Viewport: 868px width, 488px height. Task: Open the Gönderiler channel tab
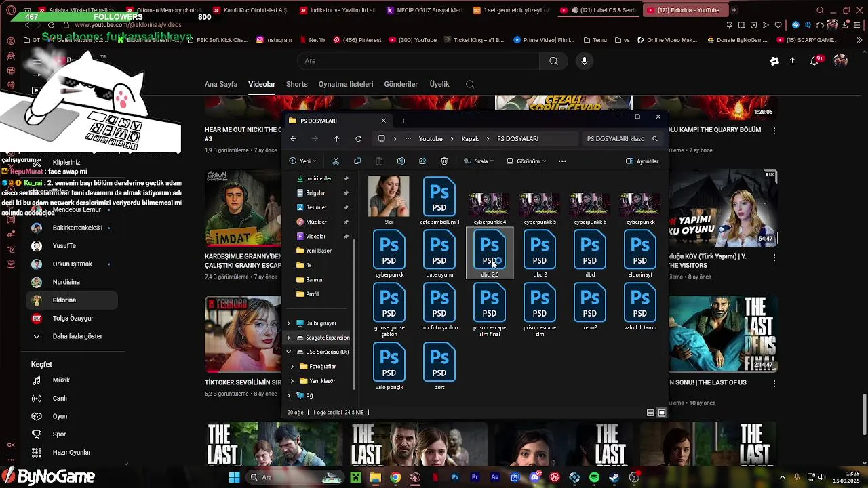click(401, 85)
